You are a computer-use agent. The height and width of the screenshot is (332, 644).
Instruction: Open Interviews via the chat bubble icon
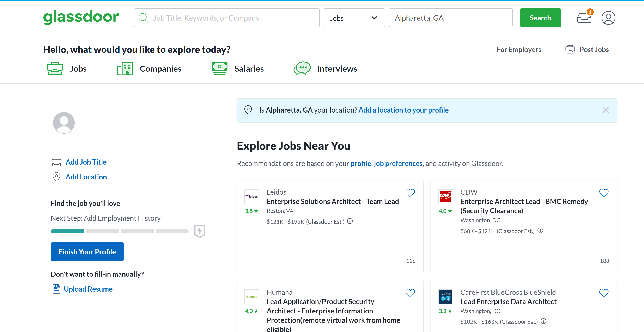(302, 68)
